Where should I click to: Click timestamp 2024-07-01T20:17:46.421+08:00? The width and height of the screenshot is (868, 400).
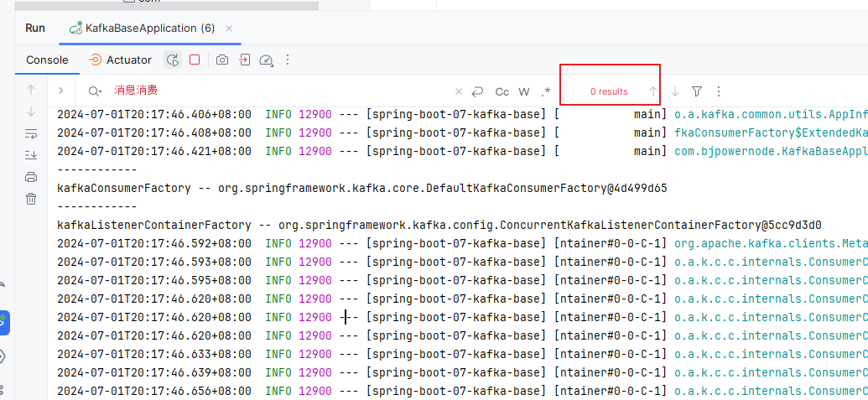click(x=154, y=151)
